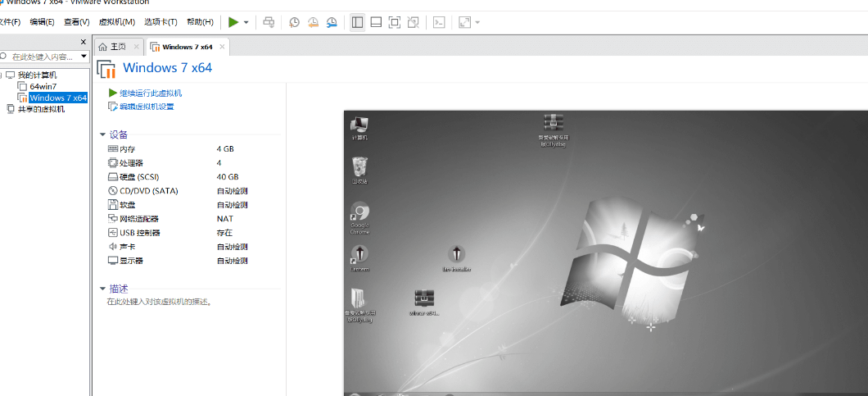Click the 计算机 icon on guest desktop
868x396 pixels.
(360, 128)
